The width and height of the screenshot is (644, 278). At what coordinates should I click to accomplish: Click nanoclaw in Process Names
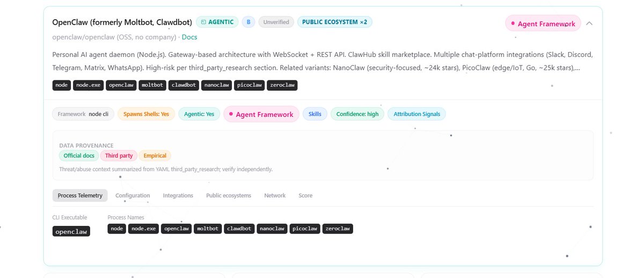[272, 229]
